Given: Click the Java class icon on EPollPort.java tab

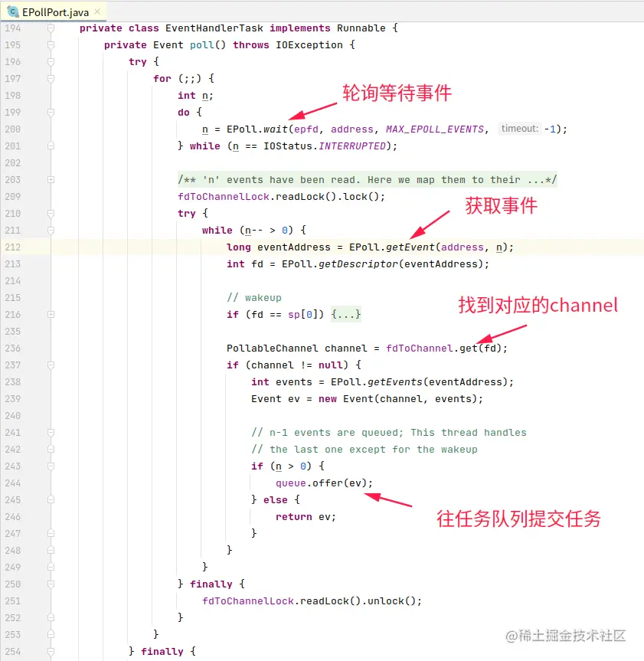Looking at the screenshot, I should pyautogui.click(x=13, y=11).
